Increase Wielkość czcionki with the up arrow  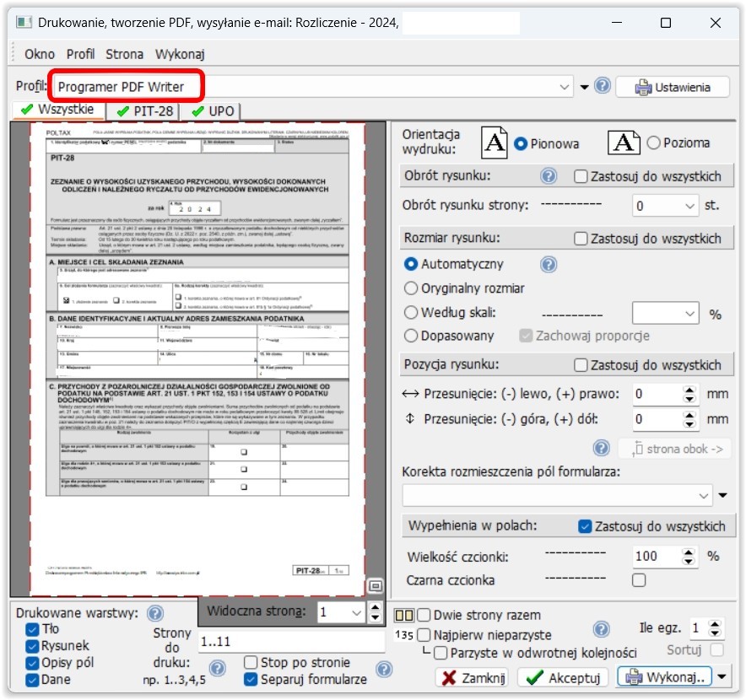click(x=689, y=552)
